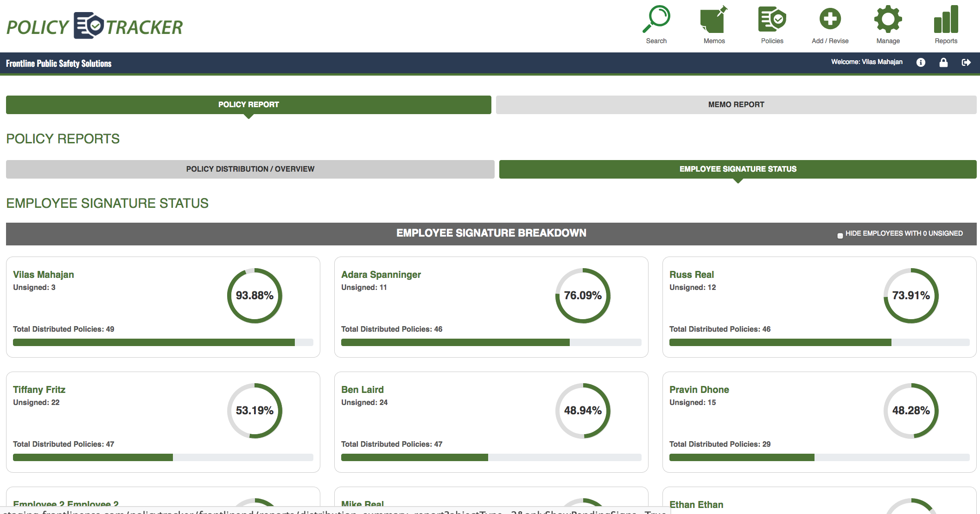The width and height of the screenshot is (980, 514).
Task: Open the Manage gear icon
Action: [x=887, y=19]
